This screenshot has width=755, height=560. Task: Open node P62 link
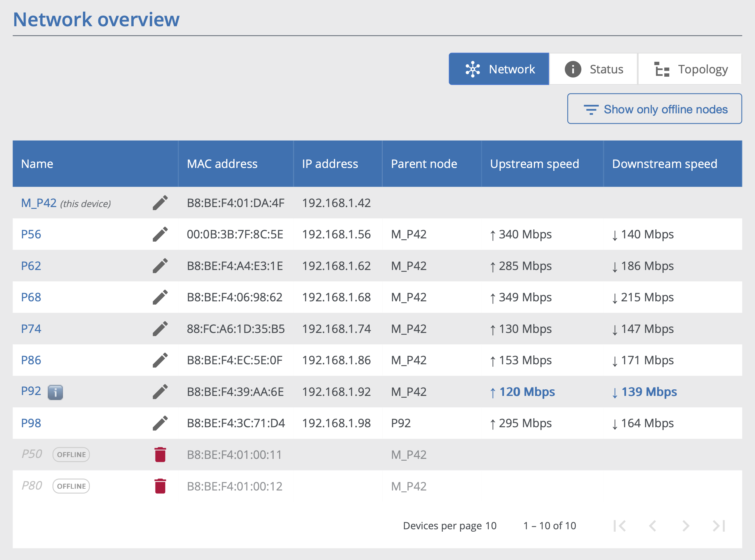[31, 266]
